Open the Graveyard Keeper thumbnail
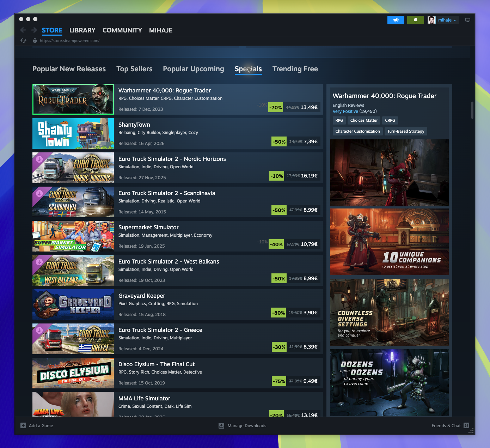This screenshot has height=448, width=490. 73,304
